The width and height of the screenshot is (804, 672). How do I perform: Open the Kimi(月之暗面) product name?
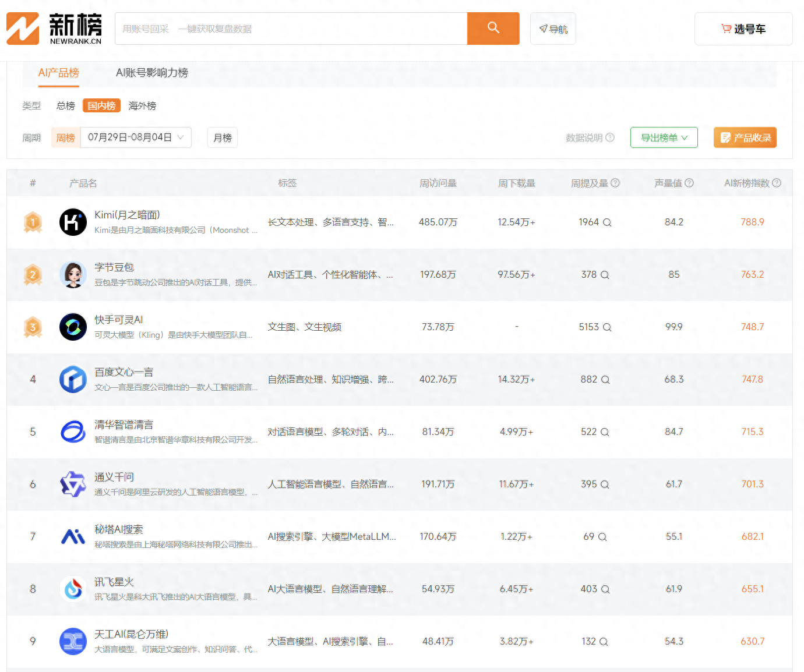127,215
